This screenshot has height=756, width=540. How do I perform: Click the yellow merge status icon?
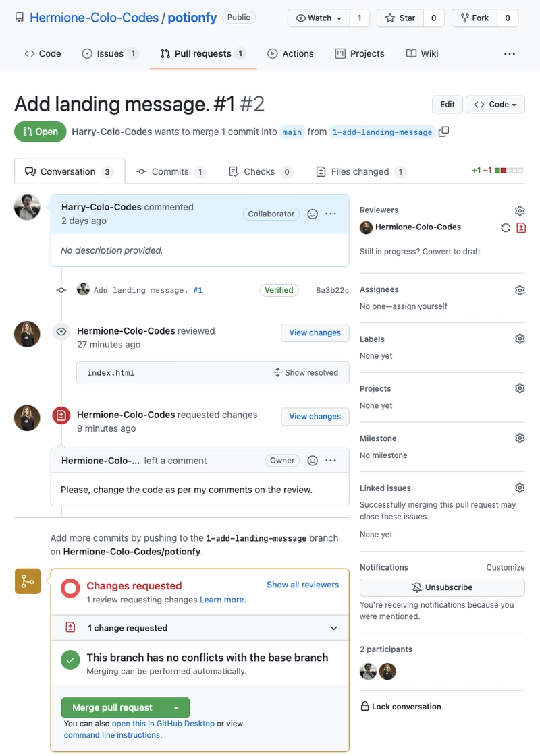tap(28, 581)
